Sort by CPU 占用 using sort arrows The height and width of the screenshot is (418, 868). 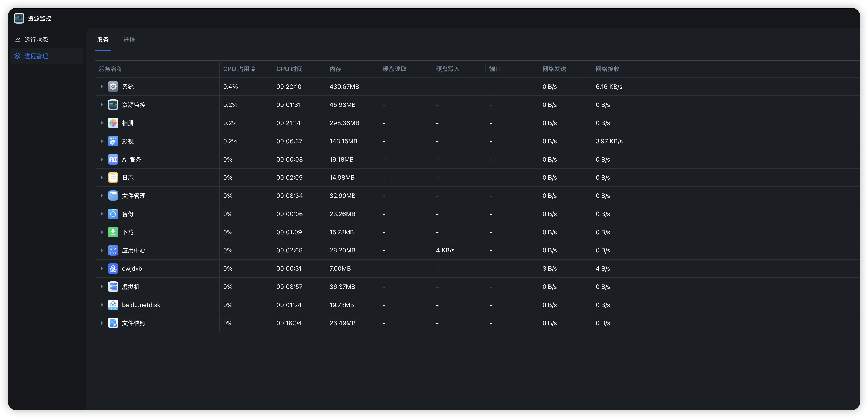point(253,69)
